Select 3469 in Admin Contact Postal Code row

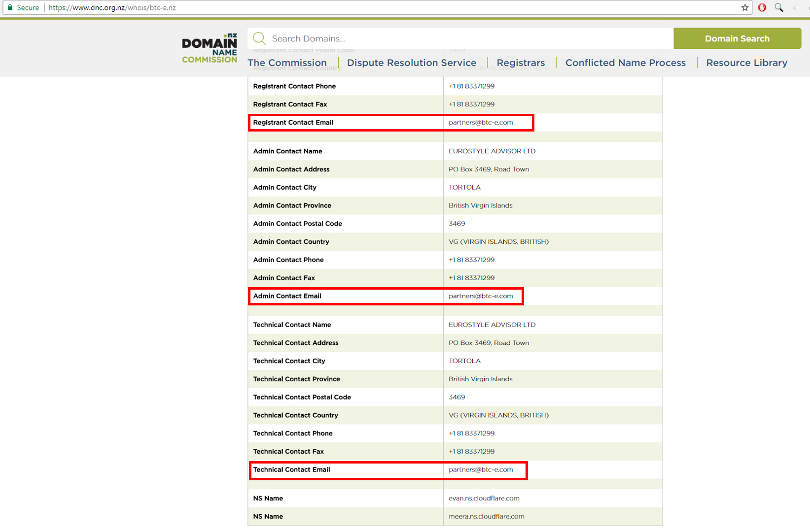457,224
